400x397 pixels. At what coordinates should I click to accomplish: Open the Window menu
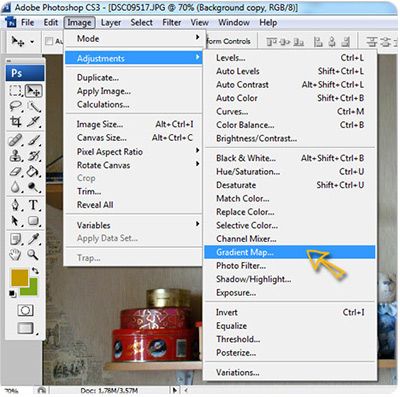pyautogui.click(x=234, y=23)
